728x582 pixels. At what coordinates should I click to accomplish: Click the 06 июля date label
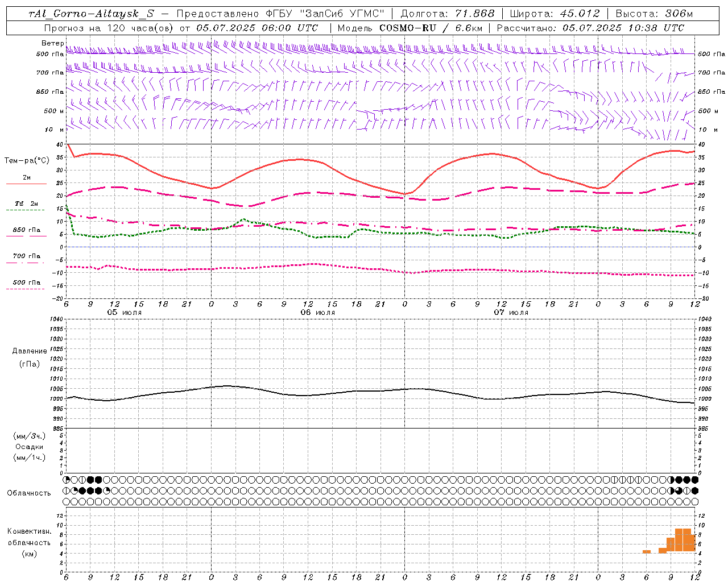[318, 313]
